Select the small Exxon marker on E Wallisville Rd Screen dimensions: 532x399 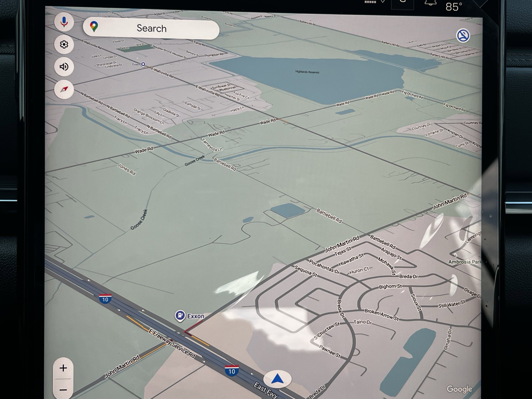pos(143,64)
